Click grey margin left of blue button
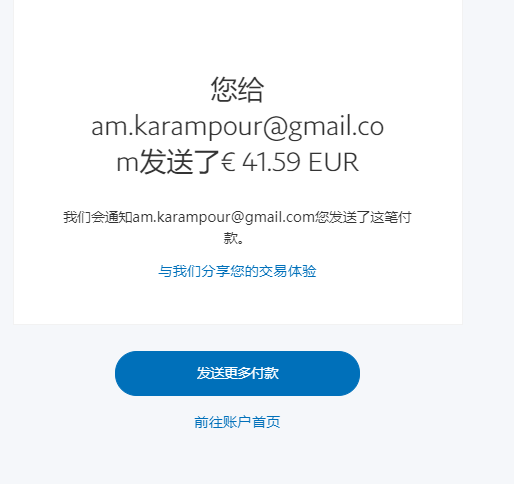Screen dimensions: 514x484 (x=57, y=373)
